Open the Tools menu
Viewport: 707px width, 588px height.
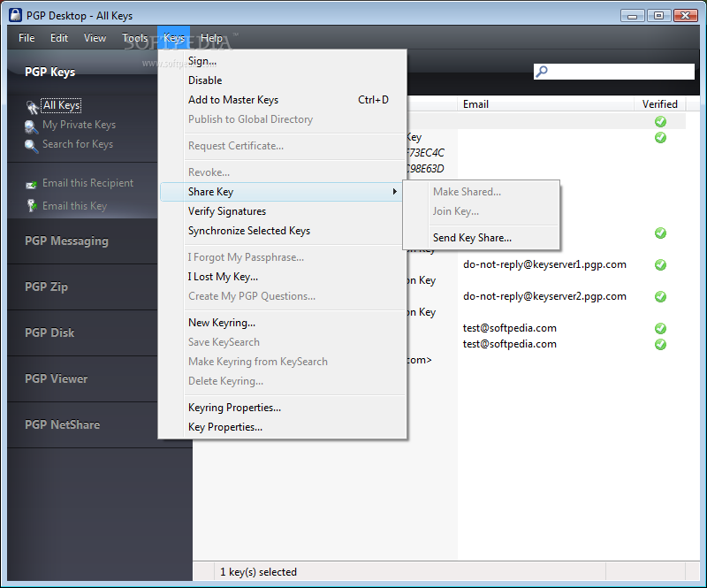click(135, 38)
